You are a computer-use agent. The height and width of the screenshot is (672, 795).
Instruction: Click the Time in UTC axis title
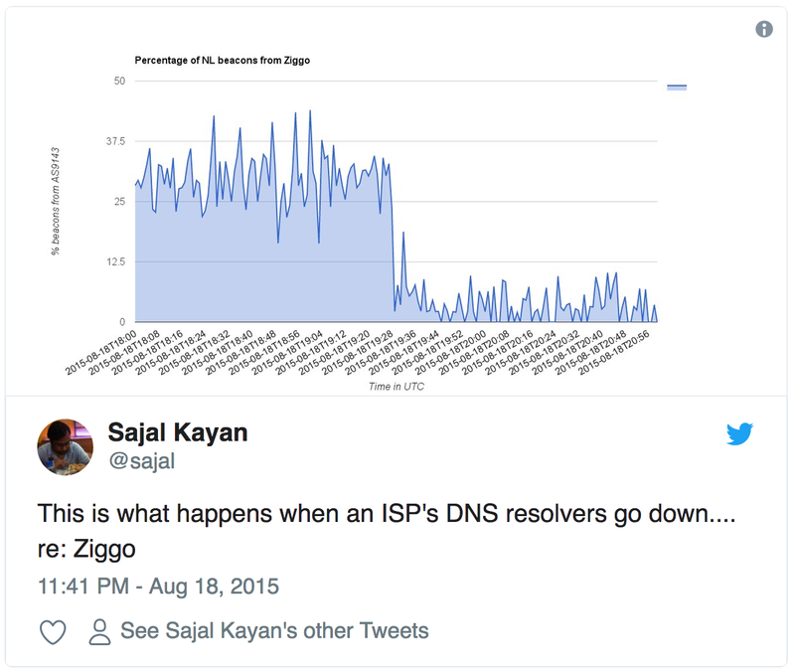coord(396,387)
